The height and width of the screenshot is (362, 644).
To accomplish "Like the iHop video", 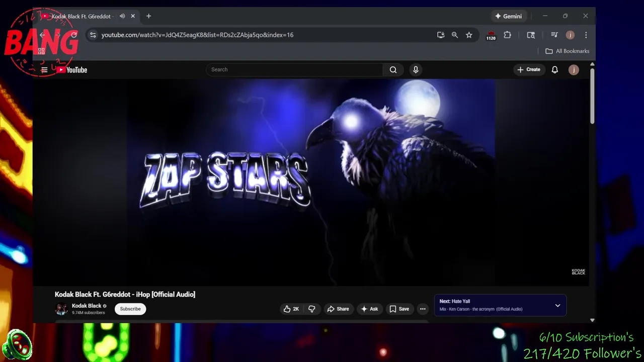I will coord(291,309).
